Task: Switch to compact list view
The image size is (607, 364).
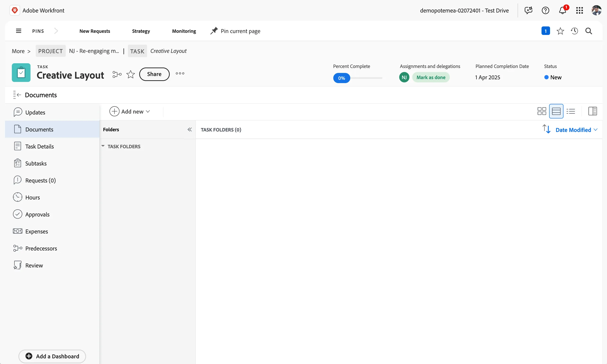Action: click(571, 111)
